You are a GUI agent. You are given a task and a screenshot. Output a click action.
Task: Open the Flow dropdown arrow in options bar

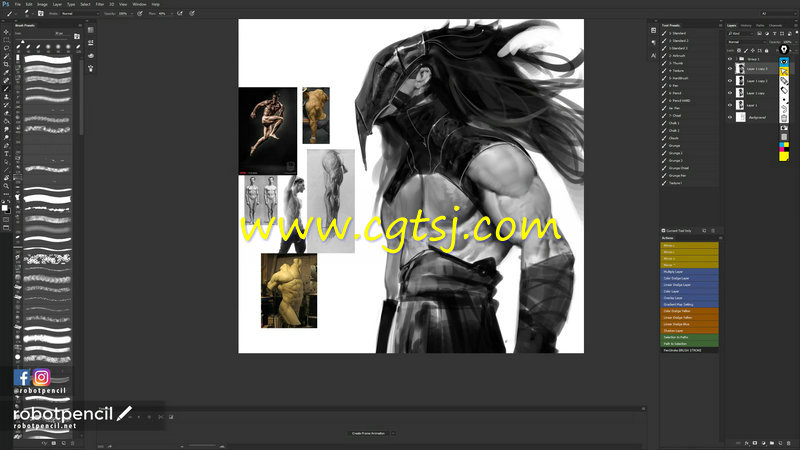[x=171, y=13]
